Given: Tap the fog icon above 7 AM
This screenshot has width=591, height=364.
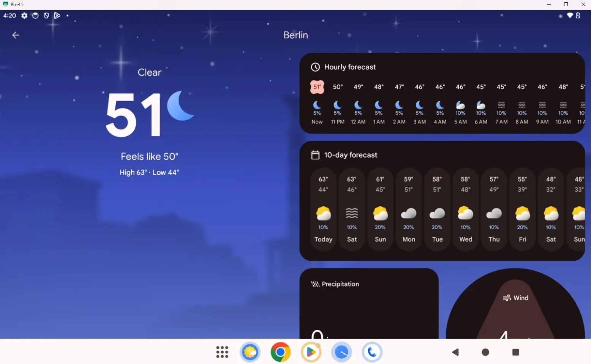Looking at the screenshot, I should pos(501,105).
